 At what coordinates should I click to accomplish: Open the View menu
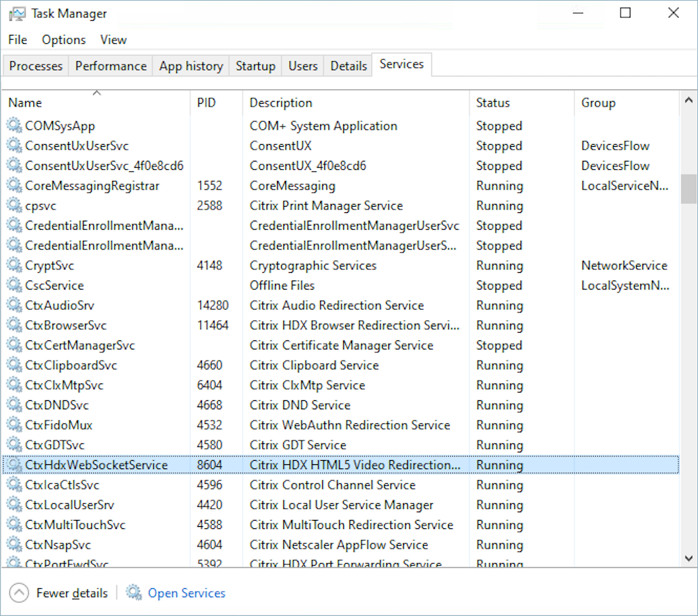(x=113, y=40)
